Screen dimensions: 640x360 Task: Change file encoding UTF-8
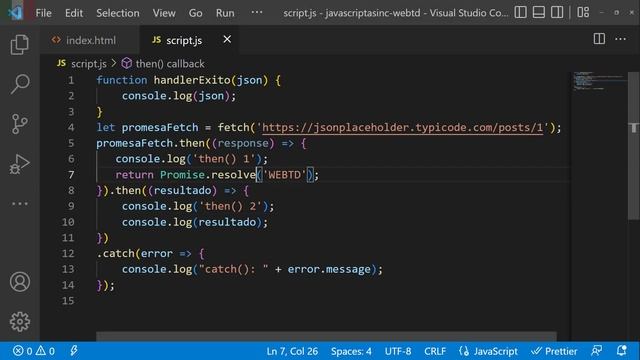398,351
